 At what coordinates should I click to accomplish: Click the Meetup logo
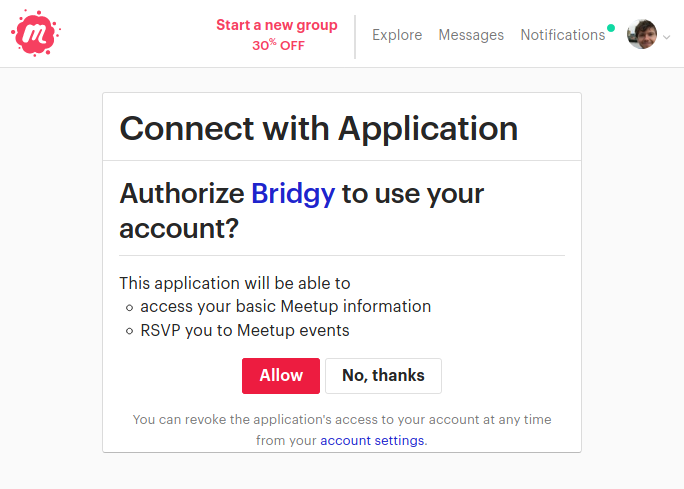[x=36, y=35]
